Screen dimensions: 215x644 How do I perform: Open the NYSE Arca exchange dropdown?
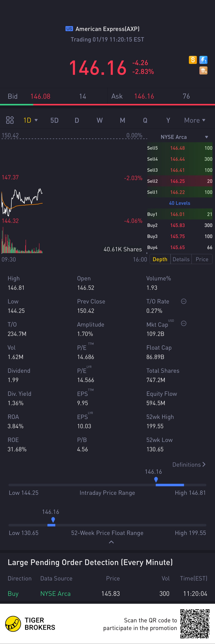click(x=184, y=137)
